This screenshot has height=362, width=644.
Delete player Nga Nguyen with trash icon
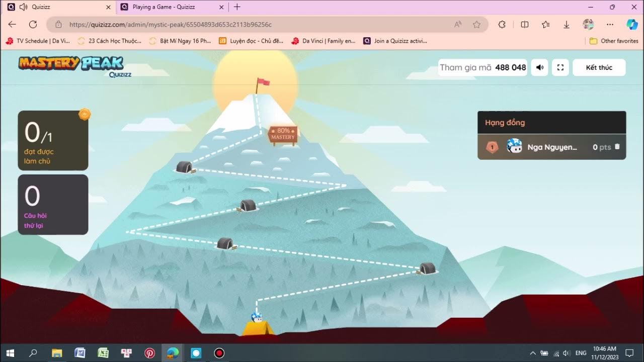[617, 147]
